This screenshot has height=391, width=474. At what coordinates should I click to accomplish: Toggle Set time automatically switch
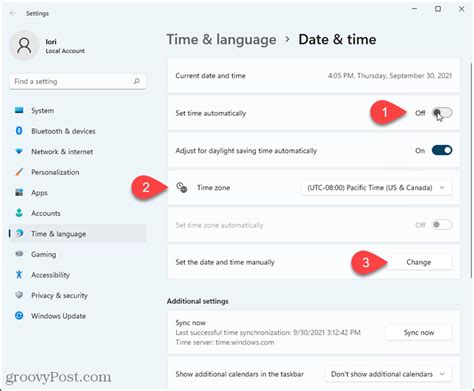442,113
